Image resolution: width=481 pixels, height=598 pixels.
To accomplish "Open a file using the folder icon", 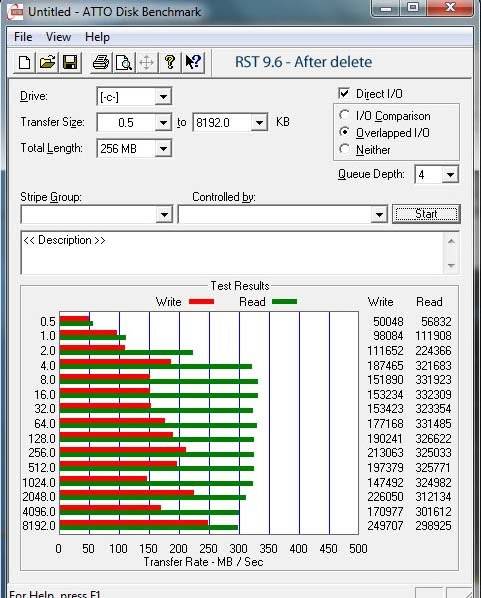I will click(x=47, y=62).
